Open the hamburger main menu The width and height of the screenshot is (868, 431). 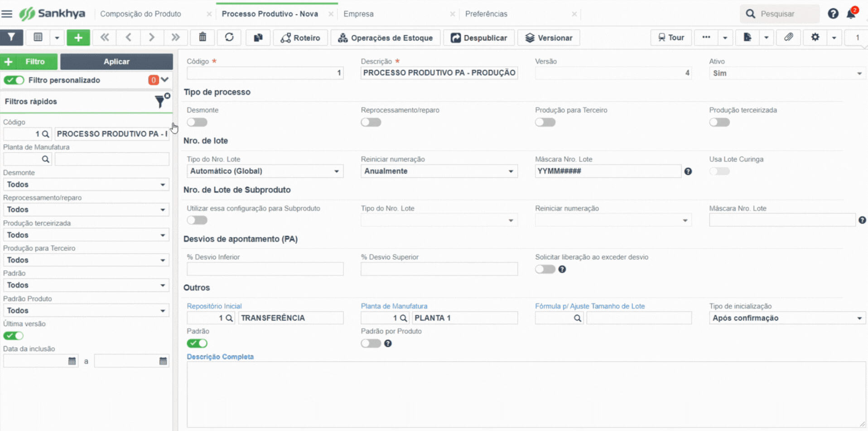7,14
